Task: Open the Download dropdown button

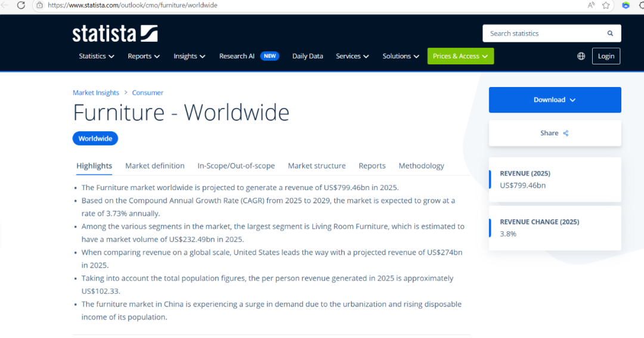Action: point(555,100)
